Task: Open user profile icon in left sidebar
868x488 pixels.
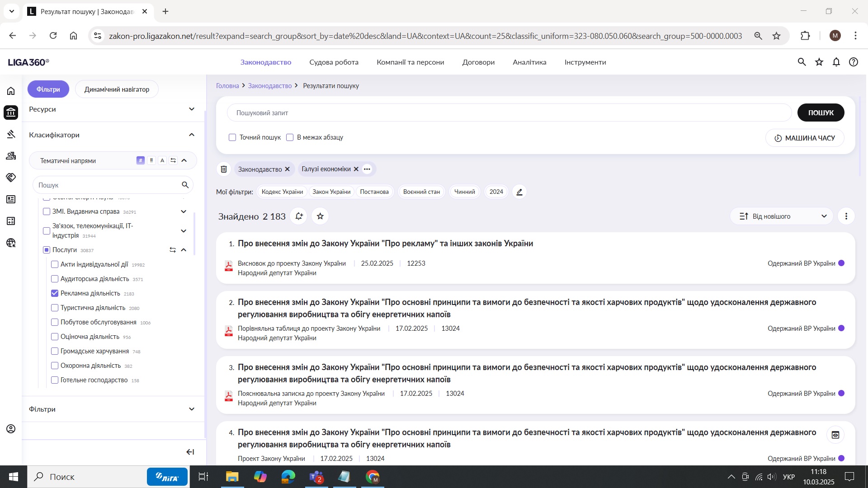Action: [11, 429]
